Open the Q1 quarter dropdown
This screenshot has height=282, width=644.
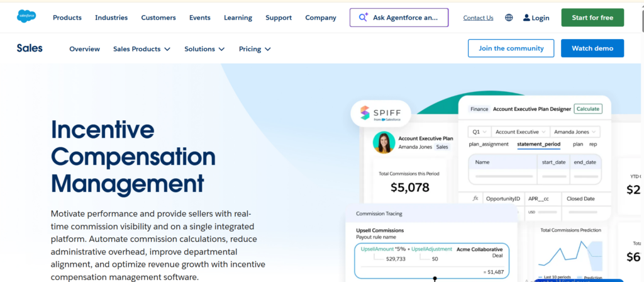point(479,132)
